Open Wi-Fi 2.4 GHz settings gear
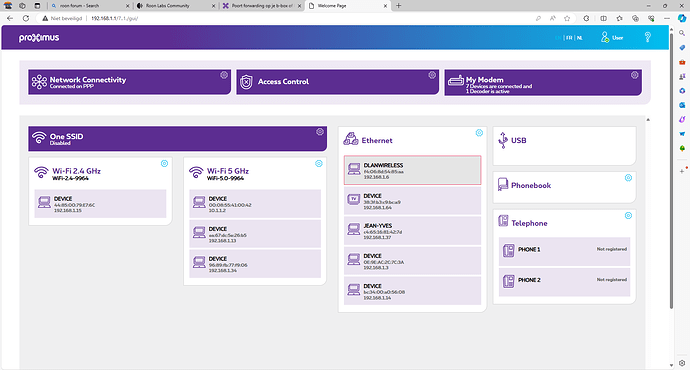The image size is (690, 370). 164,164
